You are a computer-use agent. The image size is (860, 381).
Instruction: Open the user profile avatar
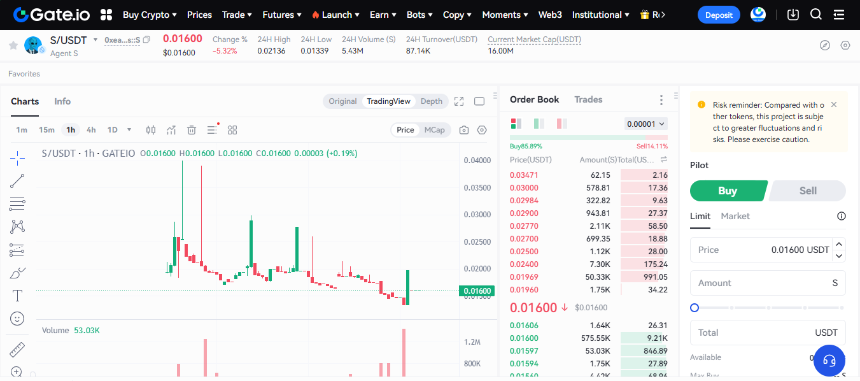click(759, 15)
